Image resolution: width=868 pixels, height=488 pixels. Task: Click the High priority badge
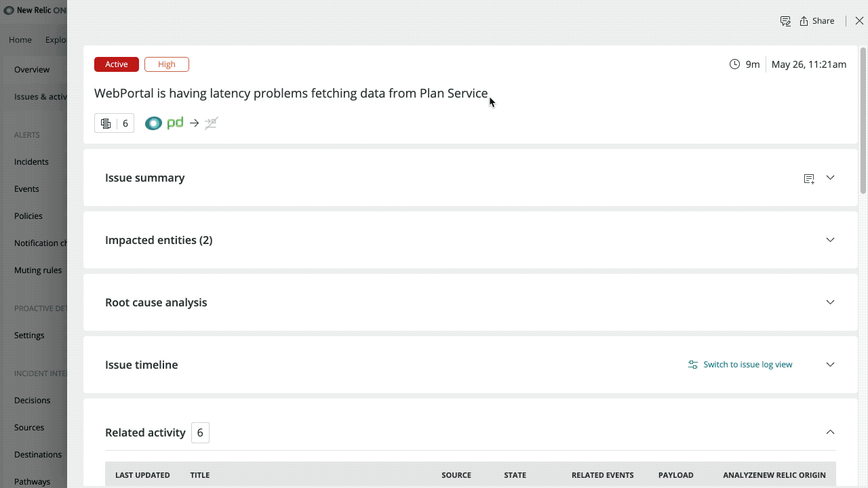coord(167,64)
